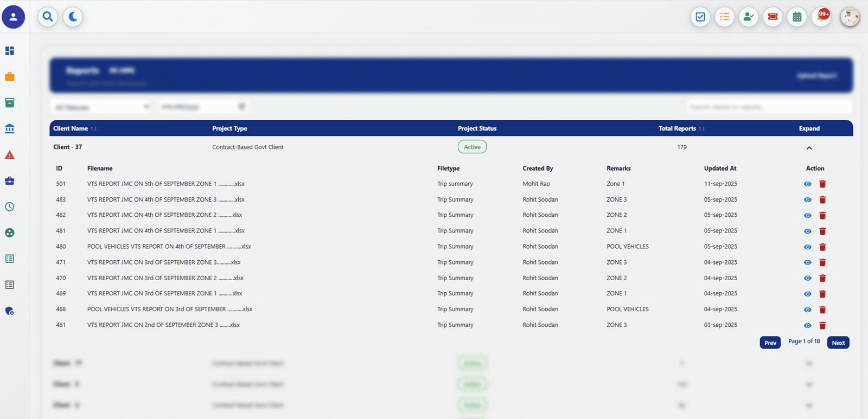The width and height of the screenshot is (868, 419).
Task: View report ID 483 with eye icon
Action: pyautogui.click(x=807, y=200)
